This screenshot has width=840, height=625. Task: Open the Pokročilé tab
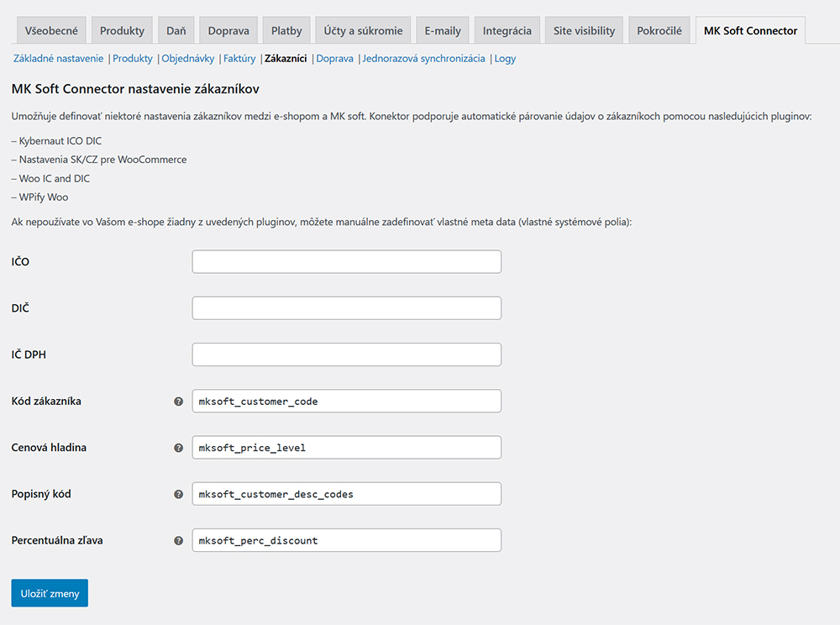point(660,30)
